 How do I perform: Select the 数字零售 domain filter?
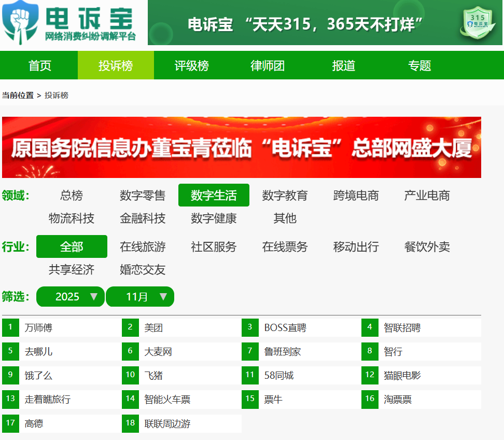143,196
